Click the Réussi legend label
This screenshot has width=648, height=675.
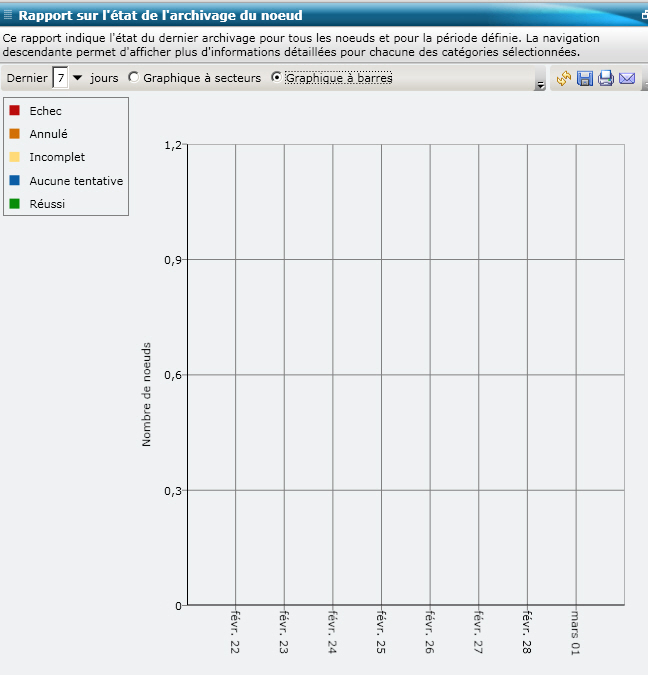pyautogui.click(x=47, y=204)
